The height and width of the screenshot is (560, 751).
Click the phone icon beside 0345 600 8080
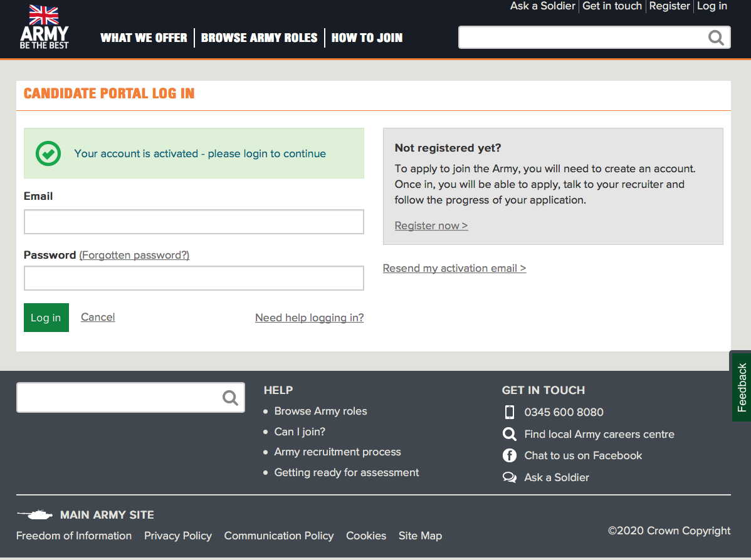point(510,412)
